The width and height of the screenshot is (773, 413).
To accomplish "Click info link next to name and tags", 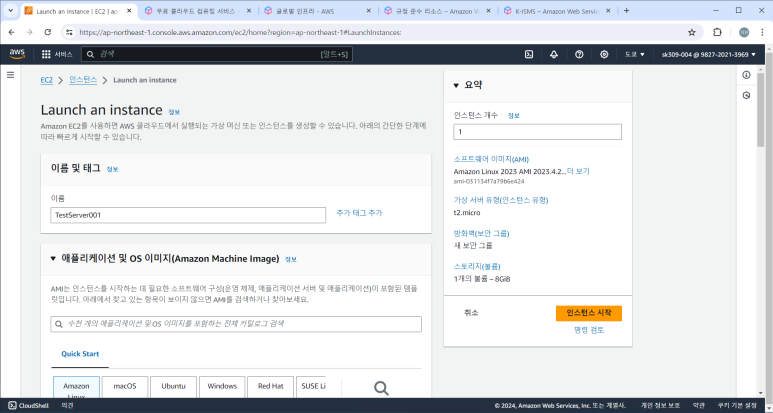I will pos(112,169).
